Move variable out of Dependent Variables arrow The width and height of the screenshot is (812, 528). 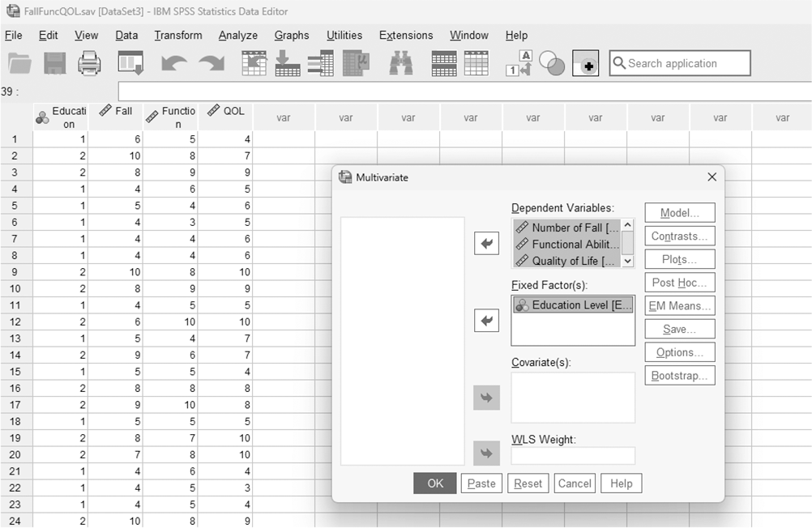coord(486,243)
